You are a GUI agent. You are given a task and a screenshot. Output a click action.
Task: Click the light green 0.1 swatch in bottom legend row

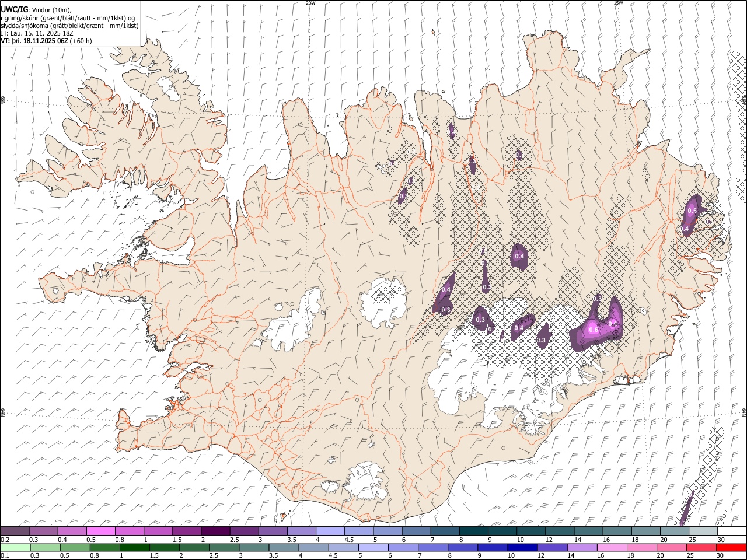click(x=15, y=547)
